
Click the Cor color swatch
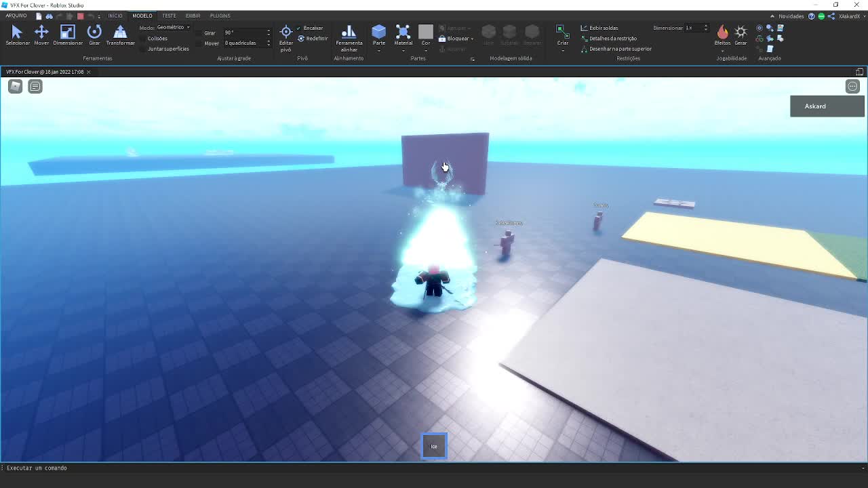tap(425, 32)
